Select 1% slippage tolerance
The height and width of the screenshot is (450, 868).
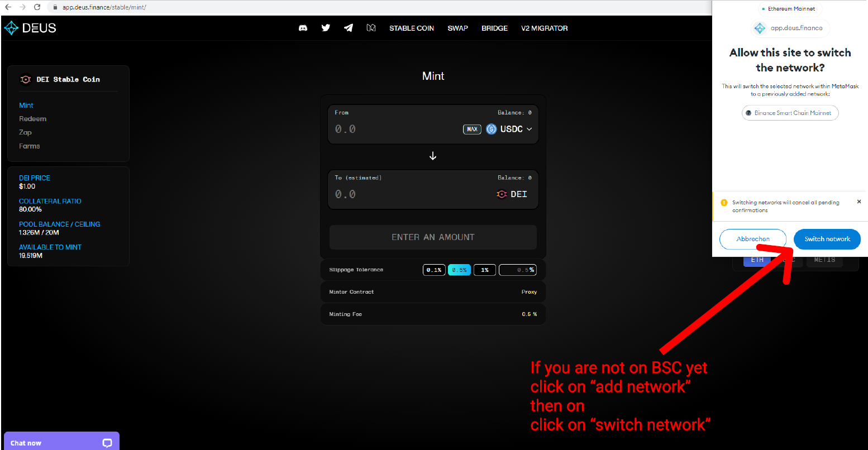coord(485,270)
